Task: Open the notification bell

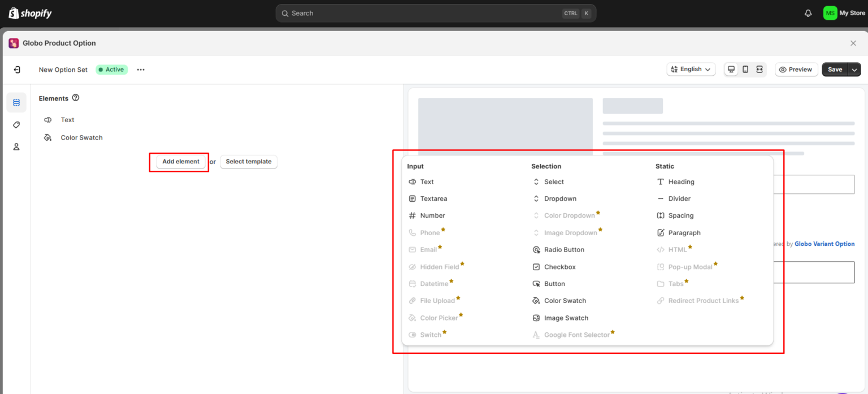Action: point(808,12)
